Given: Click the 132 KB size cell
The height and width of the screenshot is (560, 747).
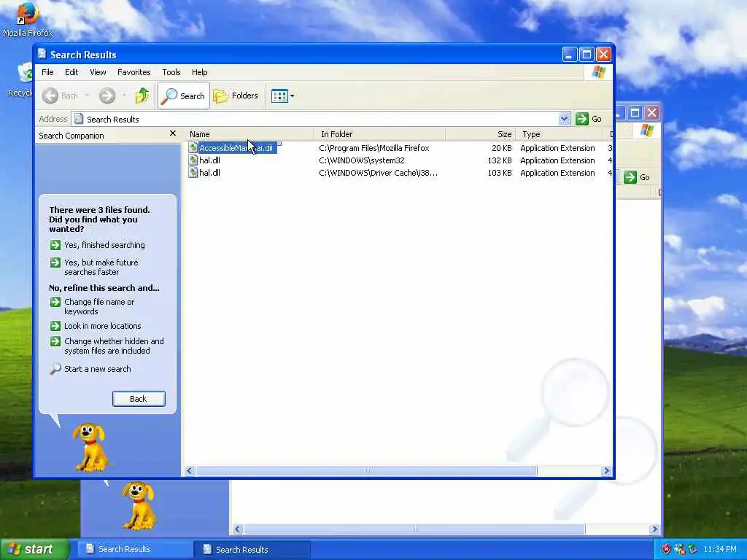Looking at the screenshot, I should click(499, 160).
